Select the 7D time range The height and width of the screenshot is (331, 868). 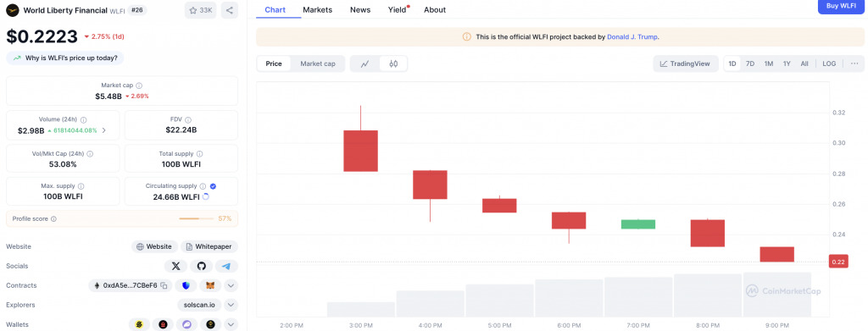pyautogui.click(x=750, y=63)
